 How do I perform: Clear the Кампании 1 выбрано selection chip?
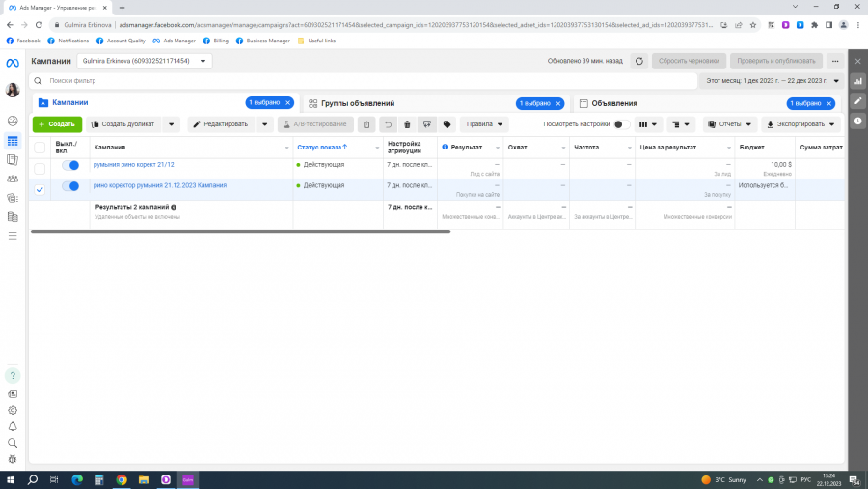[x=287, y=103]
